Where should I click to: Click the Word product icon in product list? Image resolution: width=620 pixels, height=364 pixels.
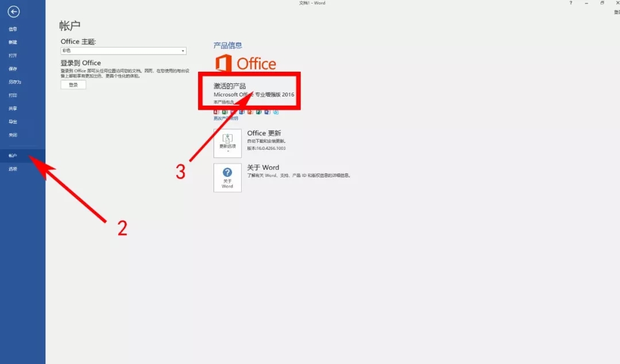pyautogui.click(x=268, y=112)
